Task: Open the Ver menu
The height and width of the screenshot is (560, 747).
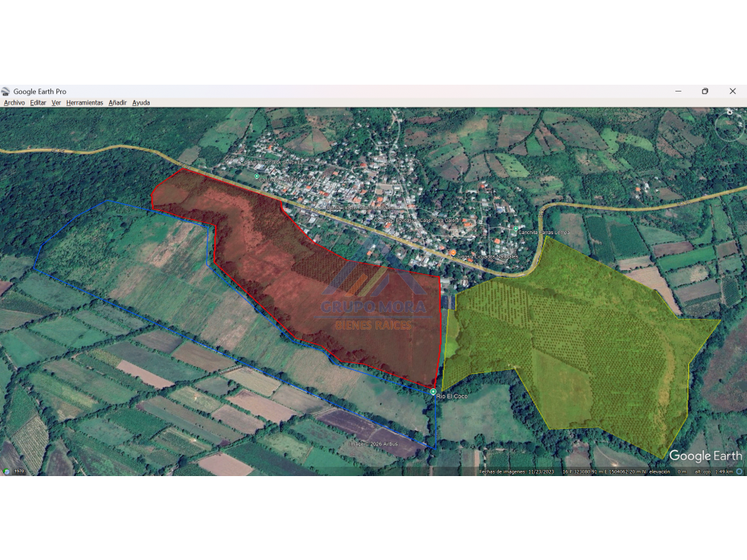Action: point(56,102)
